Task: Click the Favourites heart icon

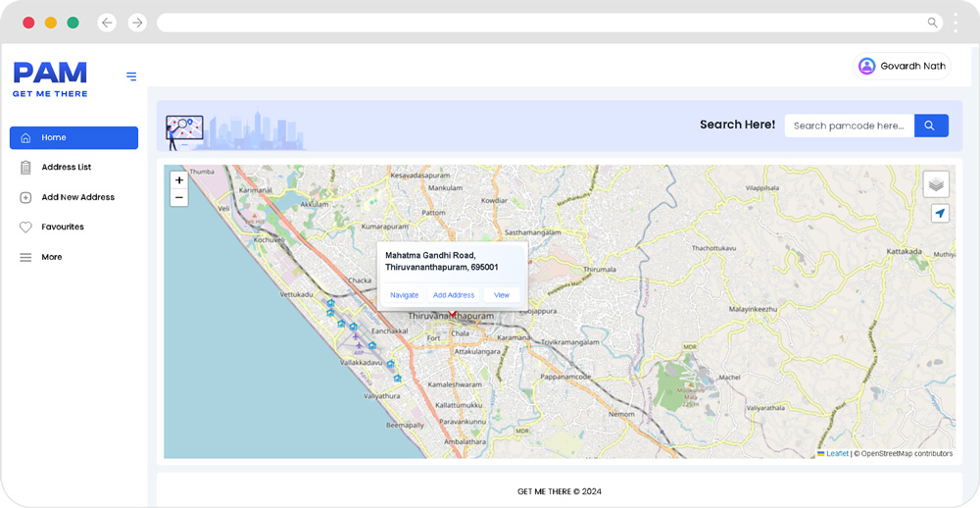Action: 25,228
